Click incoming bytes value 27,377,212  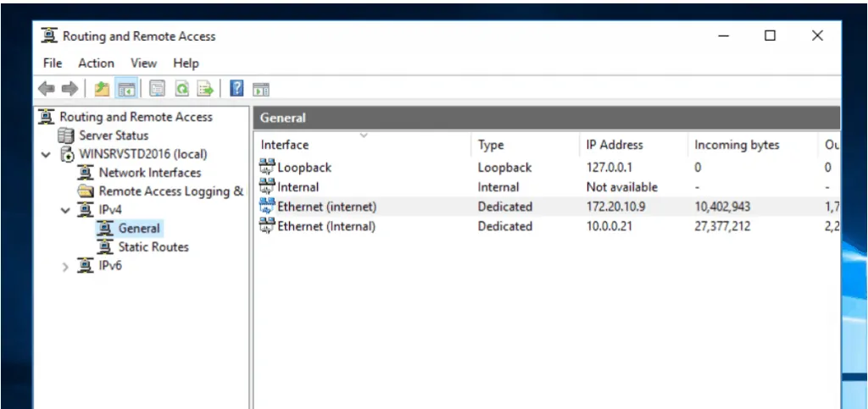[723, 226]
